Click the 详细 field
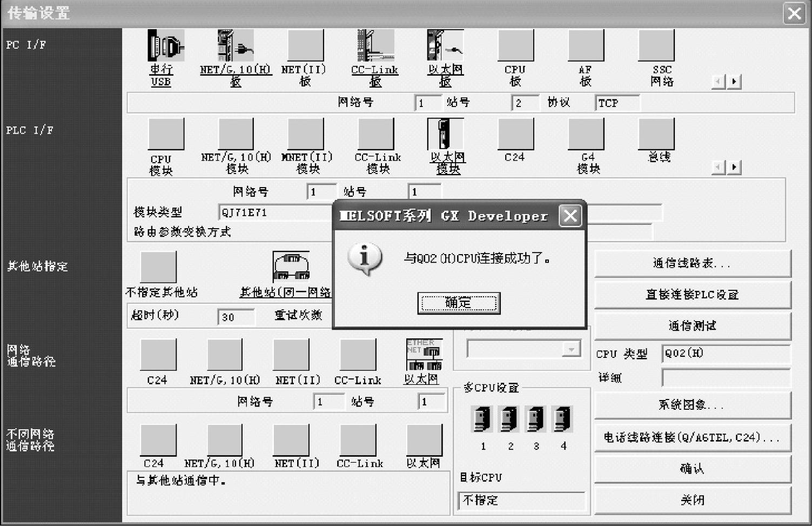 point(726,377)
